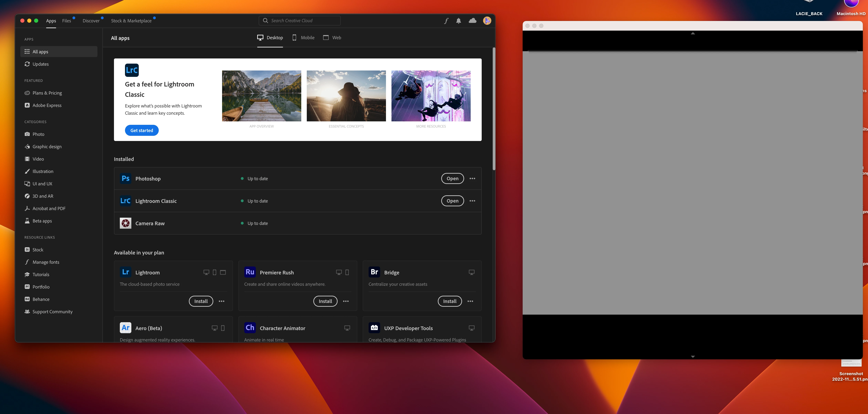Screen dimensions: 868x414
Task: Switch to the Mobile tab
Action: [x=303, y=38]
